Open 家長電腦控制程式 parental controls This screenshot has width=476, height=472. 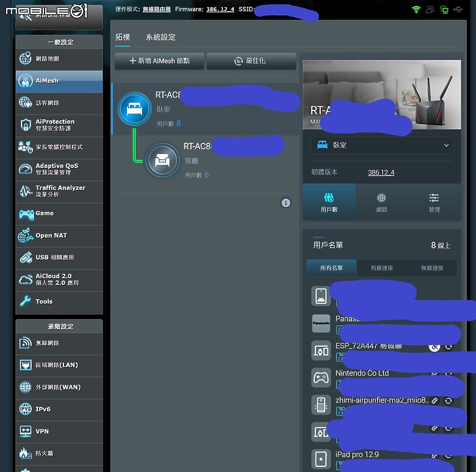[x=59, y=147]
